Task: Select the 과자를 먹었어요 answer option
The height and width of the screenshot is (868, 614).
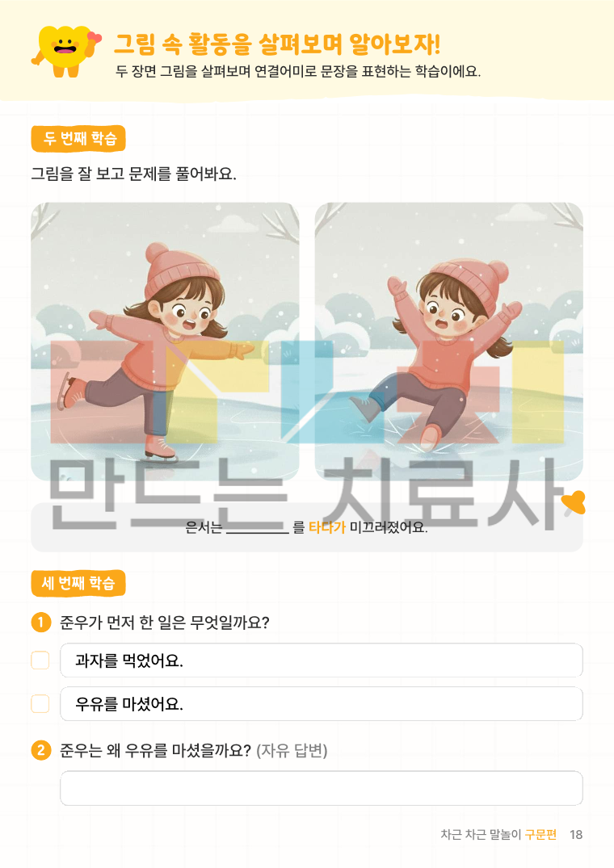Action: [321, 660]
